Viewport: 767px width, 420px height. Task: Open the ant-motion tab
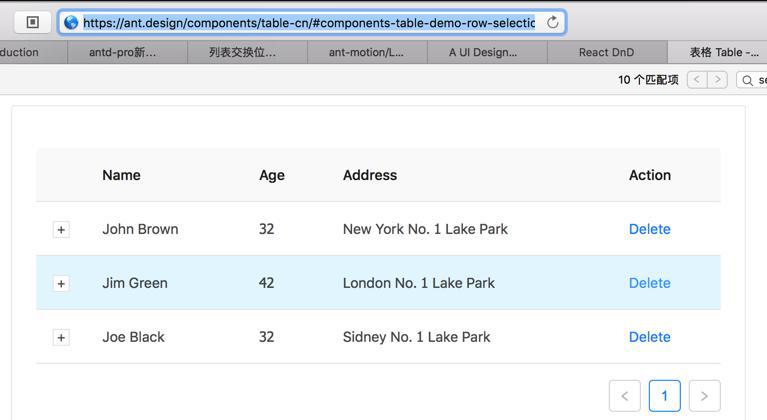point(366,52)
